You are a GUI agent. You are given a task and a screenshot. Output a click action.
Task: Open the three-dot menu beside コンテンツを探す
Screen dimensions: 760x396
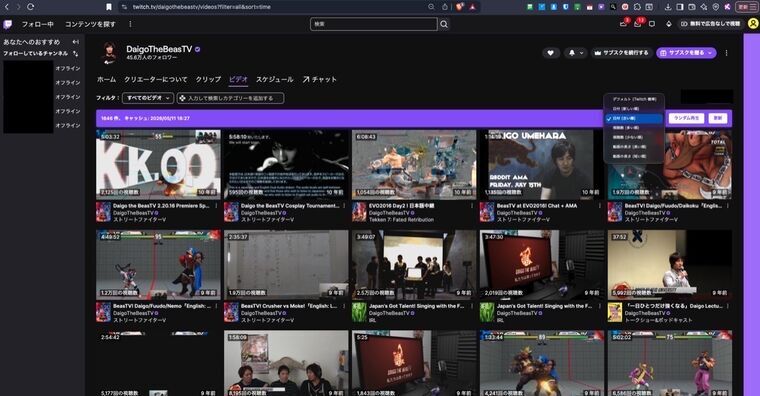tap(130, 24)
